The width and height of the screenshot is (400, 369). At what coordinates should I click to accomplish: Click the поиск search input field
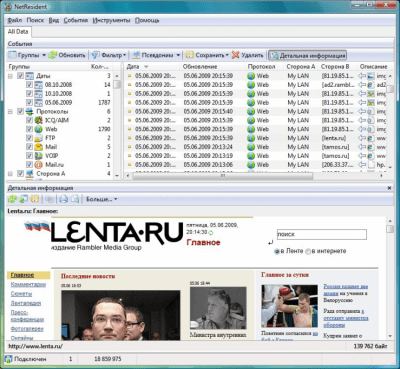(x=322, y=234)
